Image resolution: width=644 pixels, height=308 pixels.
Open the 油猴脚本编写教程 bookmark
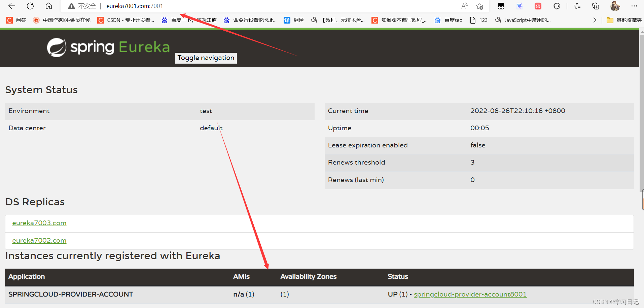400,20
